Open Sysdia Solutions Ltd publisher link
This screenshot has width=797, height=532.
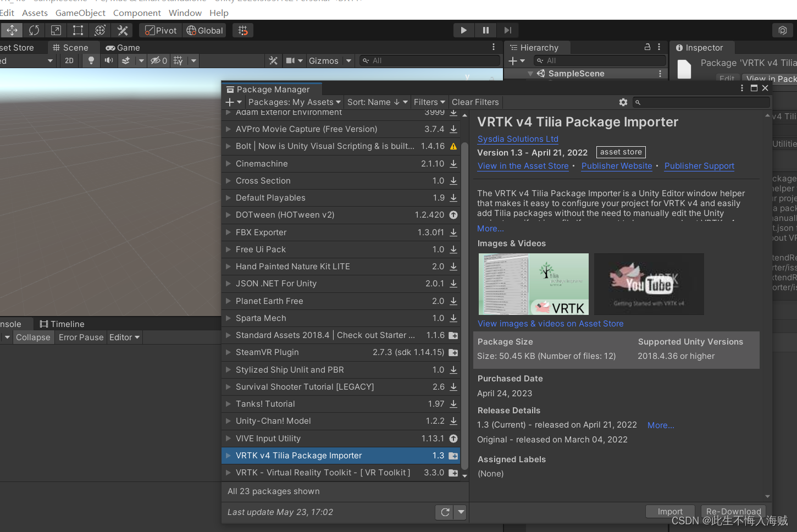coord(518,139)
